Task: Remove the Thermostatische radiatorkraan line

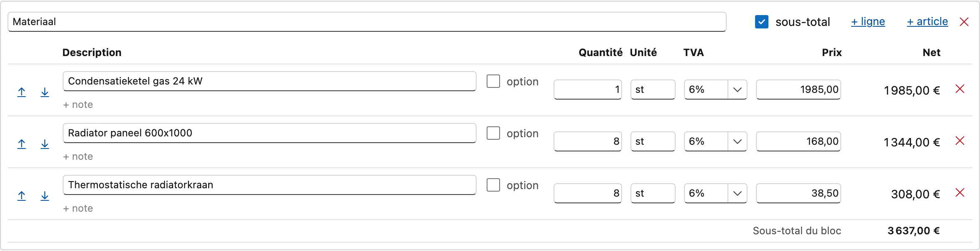Action: [960, 192]
